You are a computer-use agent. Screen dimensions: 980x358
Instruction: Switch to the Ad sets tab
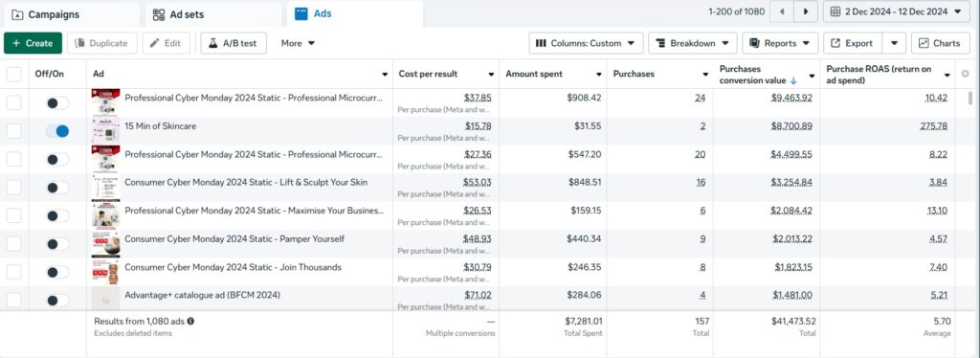213,14
